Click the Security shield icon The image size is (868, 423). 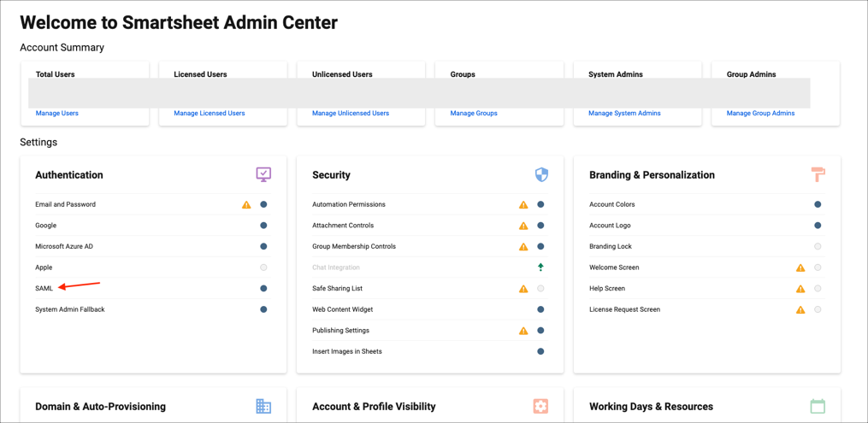coord(541,174)
